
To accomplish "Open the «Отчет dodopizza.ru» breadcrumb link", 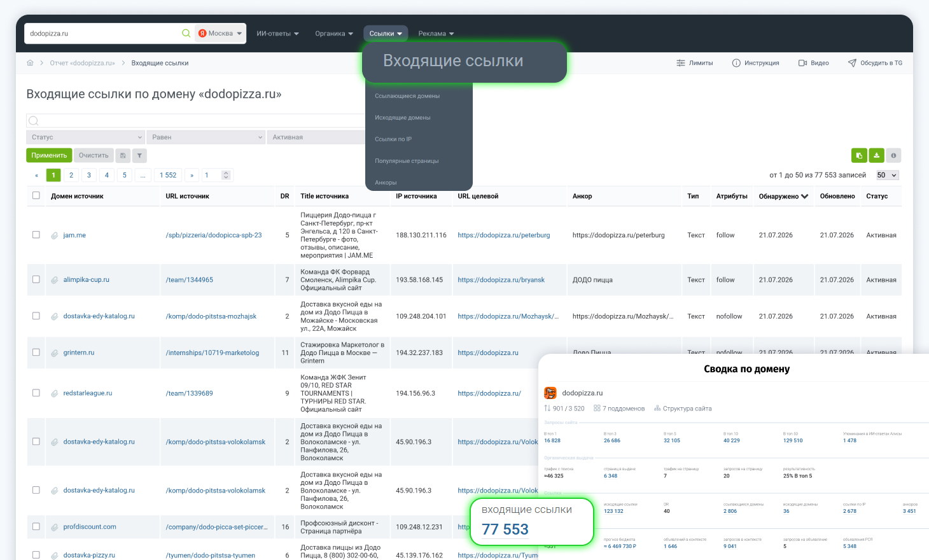I will [x=83, y=63].
